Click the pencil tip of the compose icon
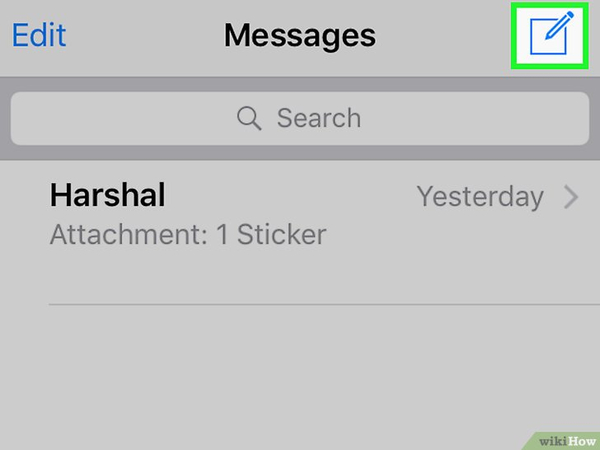600x450 pixels. point(548,36)
